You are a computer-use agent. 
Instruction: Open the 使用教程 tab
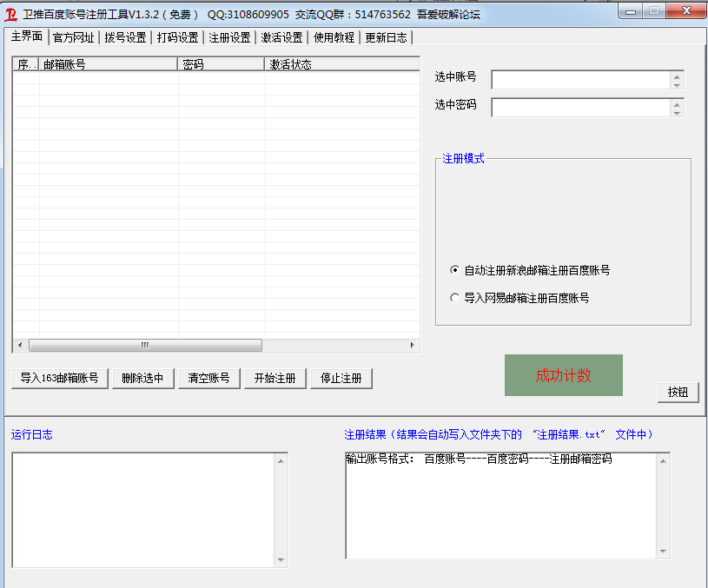[334, 37]
